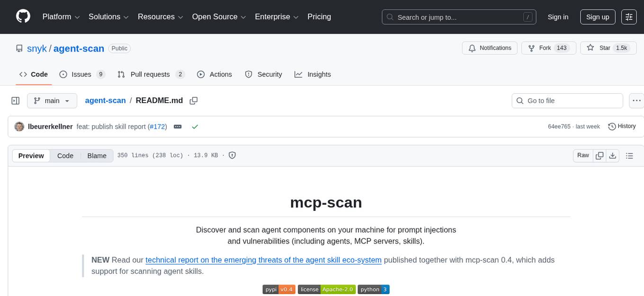
Task: Open the Issues tab
Action: click(81, 74)
